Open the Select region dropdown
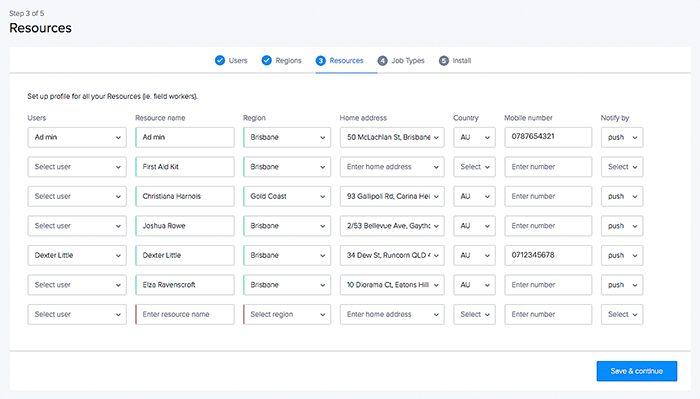 click(x=287, y=314)
